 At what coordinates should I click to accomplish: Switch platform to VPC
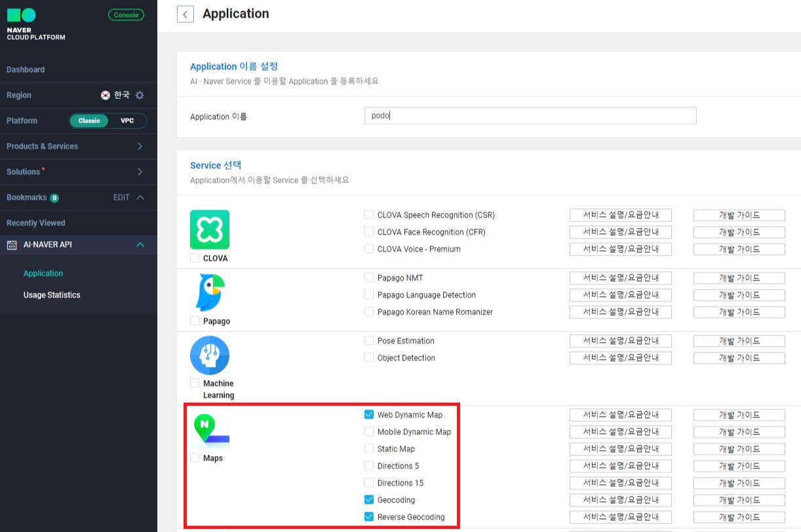click(x=127, y=121)
